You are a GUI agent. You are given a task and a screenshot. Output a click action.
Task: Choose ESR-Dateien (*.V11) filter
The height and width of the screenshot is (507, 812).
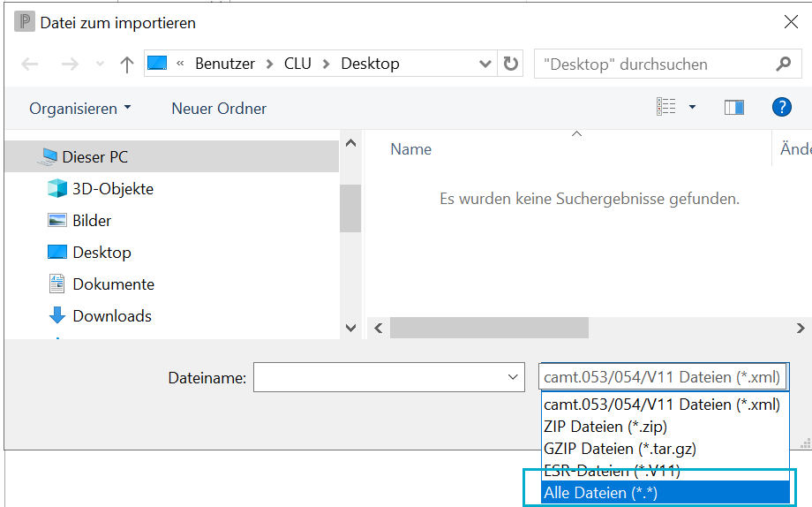coord(665,470)
